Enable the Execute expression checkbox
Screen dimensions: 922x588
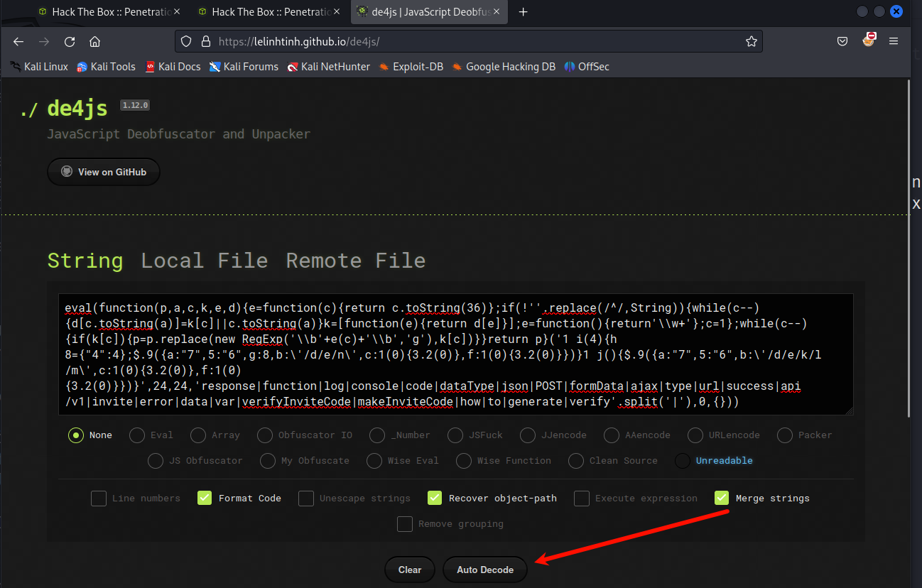(582, 498)
